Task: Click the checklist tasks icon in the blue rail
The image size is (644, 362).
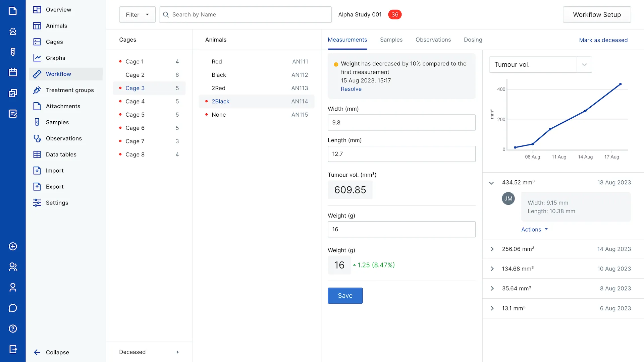Action: (x=13, y=93)
